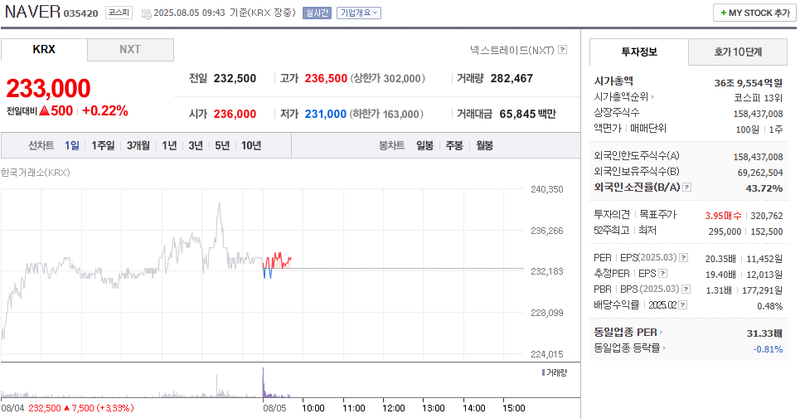The height and width of the screenshot is (419, 800).
Task: Click the 시가총액 label link
Action: [x=614, y=81]
